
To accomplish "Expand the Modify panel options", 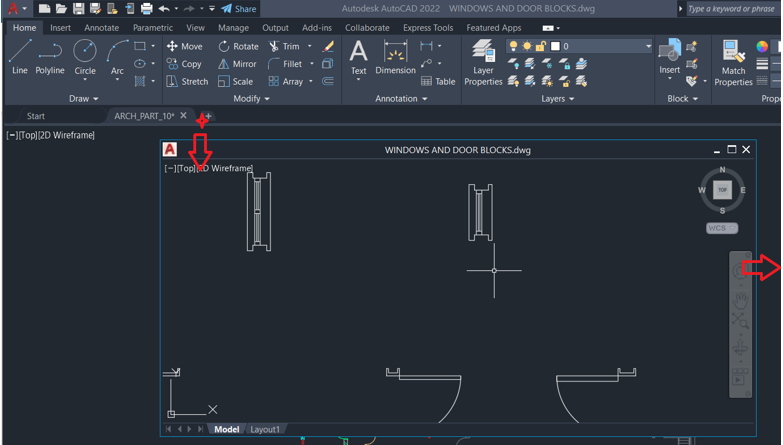I will (x=251, y=99).
